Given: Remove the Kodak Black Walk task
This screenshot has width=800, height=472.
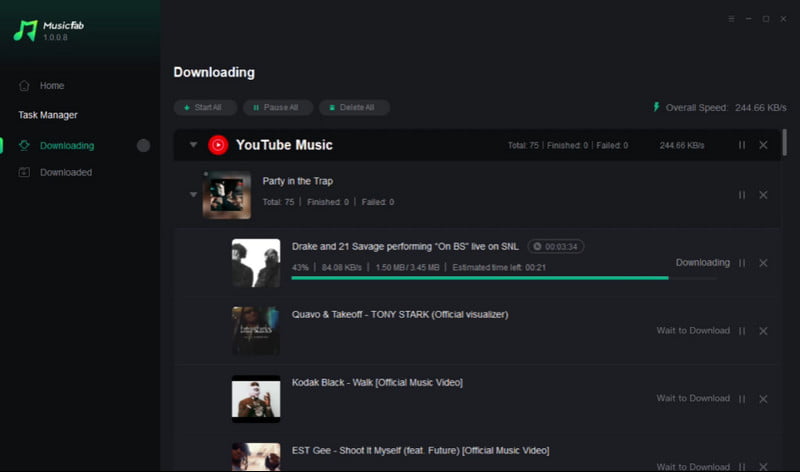Looking at the screenshot, I should click(763, 399).
